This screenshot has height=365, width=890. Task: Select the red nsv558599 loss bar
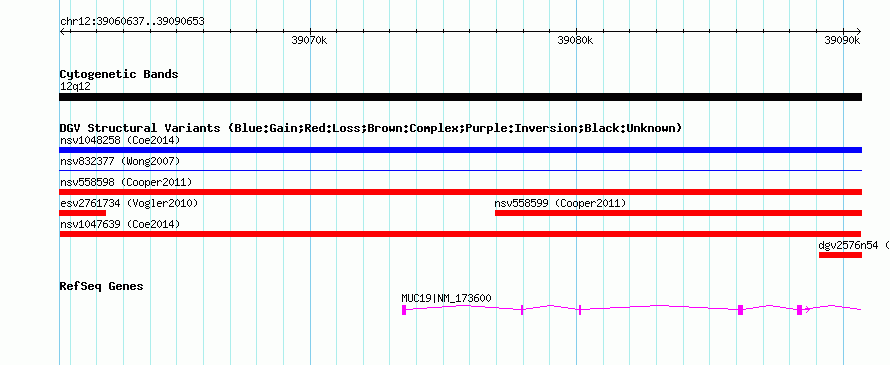pos(678,213)
